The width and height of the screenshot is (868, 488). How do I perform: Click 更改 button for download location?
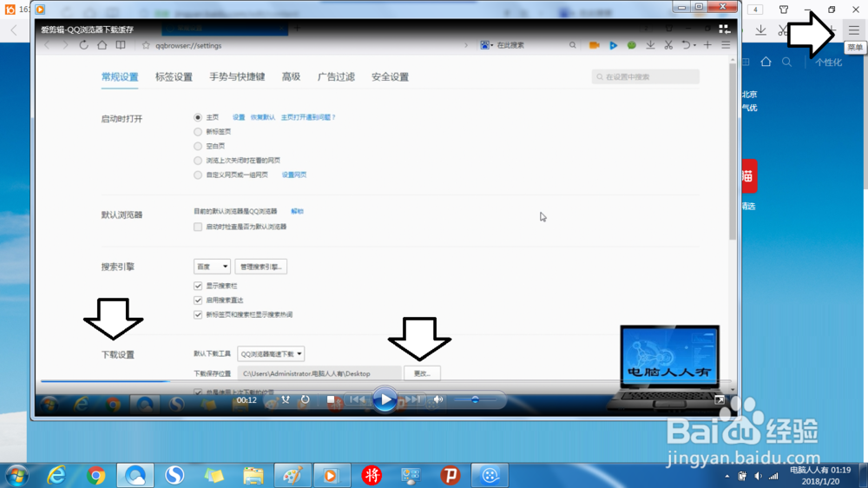click(422, 373)
